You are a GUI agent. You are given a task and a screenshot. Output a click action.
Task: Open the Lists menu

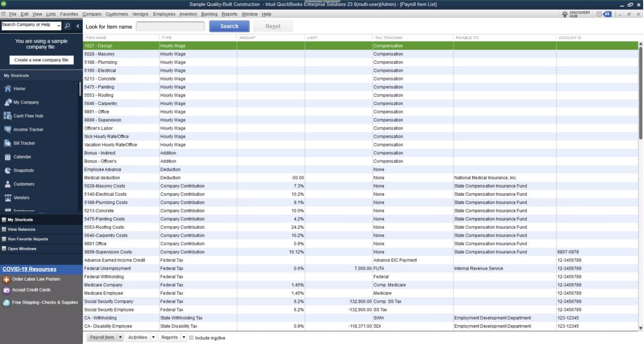coord(51,14)
